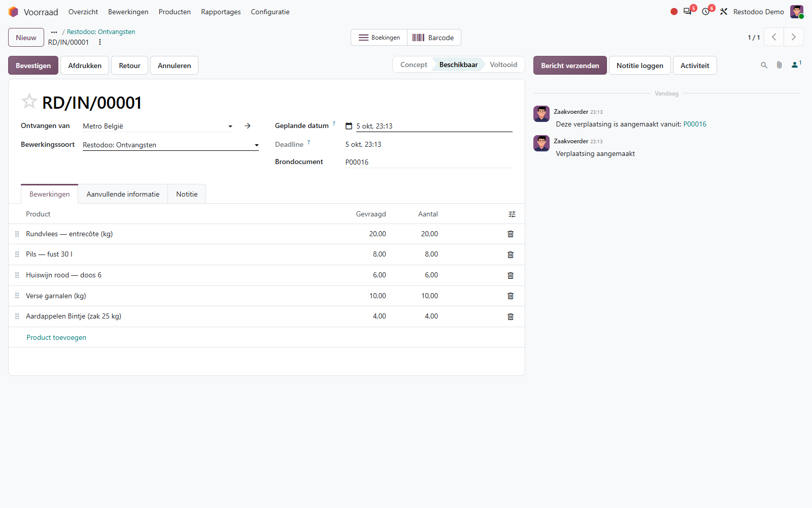This screenshot has width=812, height=508.
Task: Open the Bewerkingen top menu
Action: 128,12
